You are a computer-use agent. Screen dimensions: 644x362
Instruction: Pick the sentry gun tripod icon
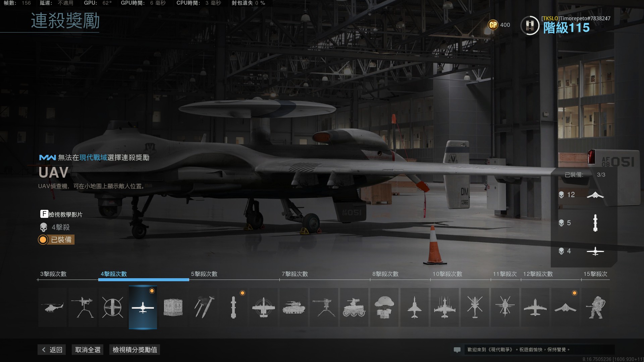coord(324,307)
